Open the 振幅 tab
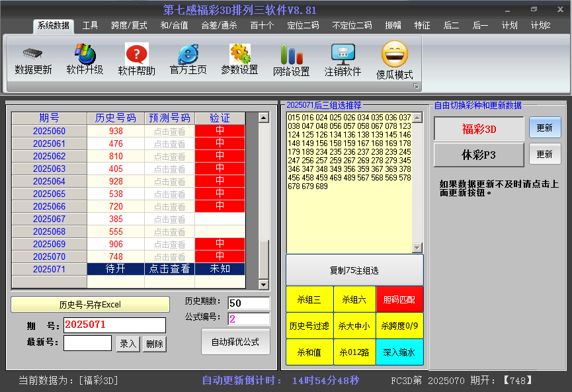This screenshot has height=392, width=572. pyautogui.click(x=393, y=26)
